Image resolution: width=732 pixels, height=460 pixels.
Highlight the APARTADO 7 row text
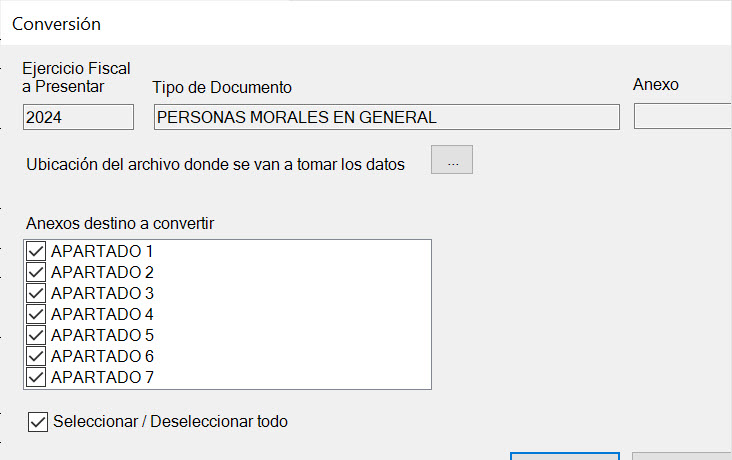(102, 377)
